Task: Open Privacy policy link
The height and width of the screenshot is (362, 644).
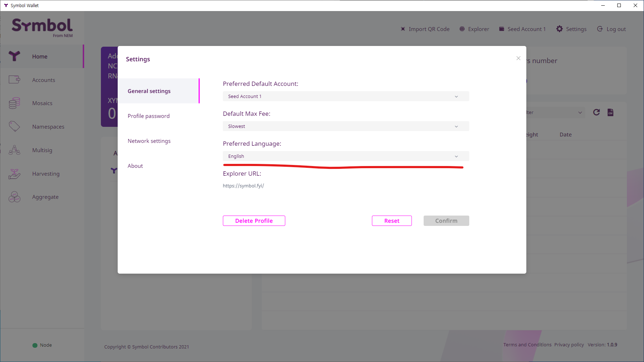Action: click(x=569, y=345)
